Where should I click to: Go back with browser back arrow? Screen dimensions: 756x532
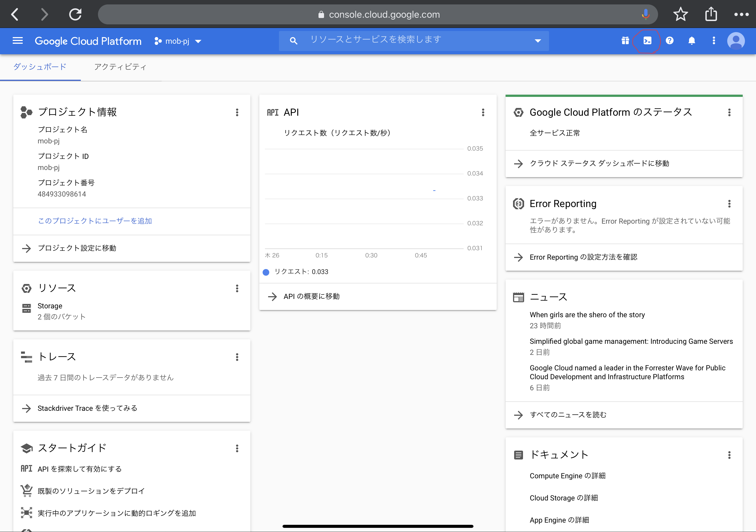tap(15, 14)
